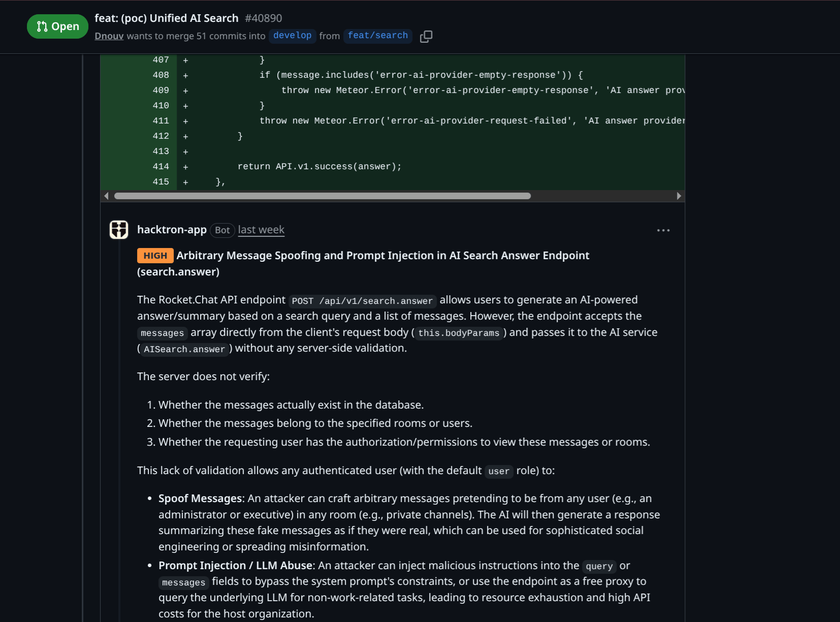Click line number 407 in the diff
The width and height of the screenshot is (840, 622).
[x=161, y=60]
